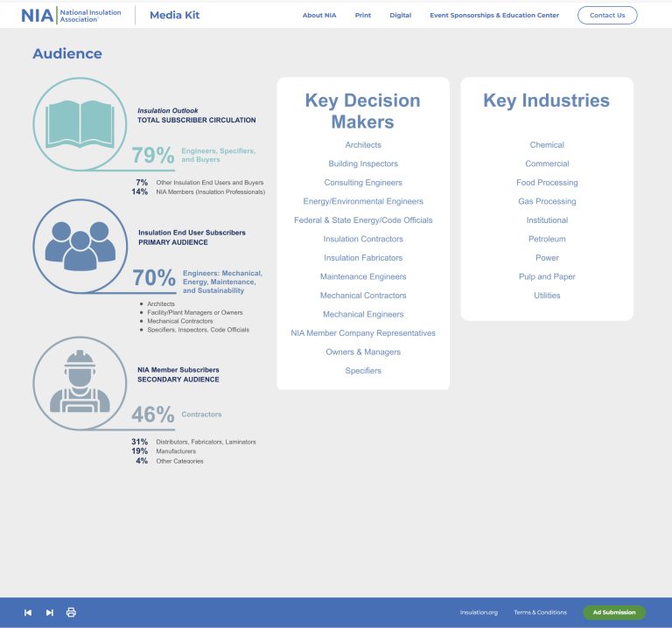
Task: Open the Terms & Conditions link
Action: pyautogui.click(x=540, y=612)
